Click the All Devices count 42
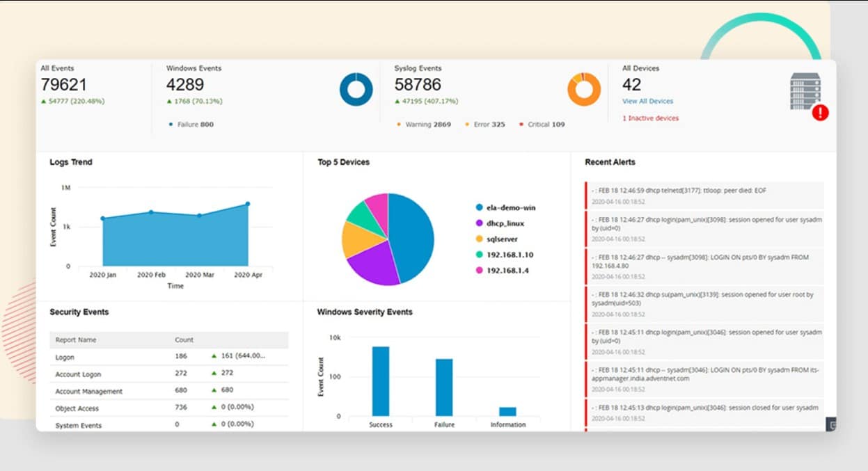 631,85
